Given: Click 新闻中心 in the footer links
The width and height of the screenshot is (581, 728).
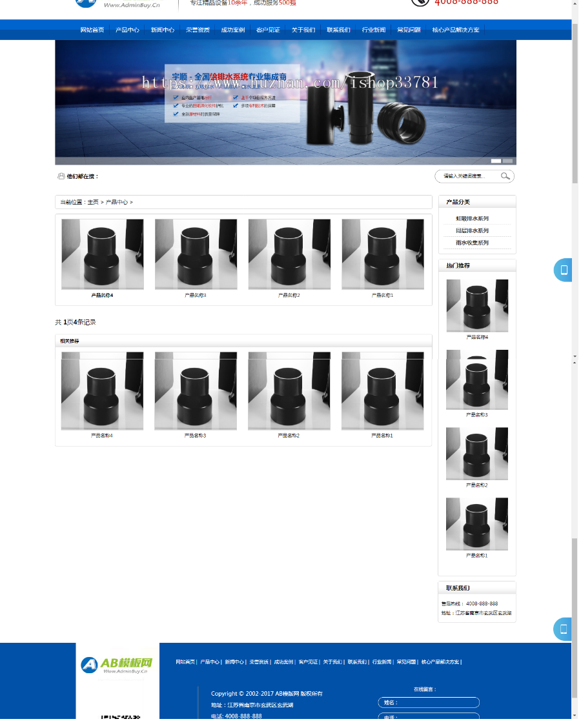Looking at the screenshot, I should point(234,662).
